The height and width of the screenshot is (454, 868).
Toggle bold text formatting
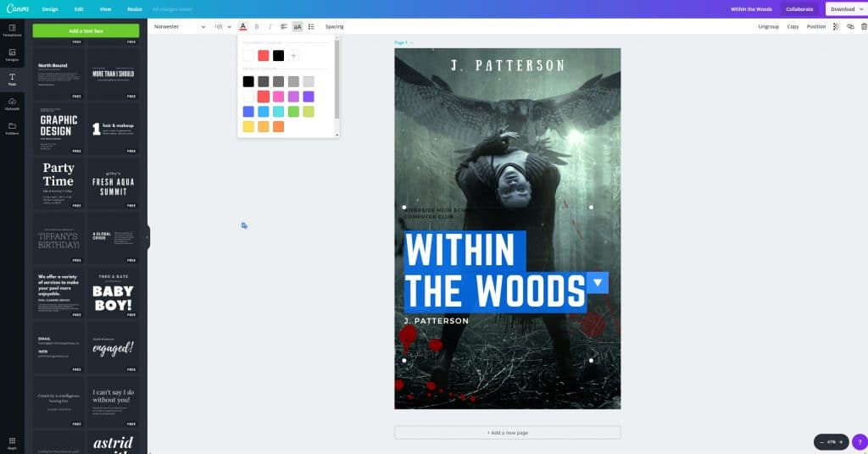tap(257, 26)
